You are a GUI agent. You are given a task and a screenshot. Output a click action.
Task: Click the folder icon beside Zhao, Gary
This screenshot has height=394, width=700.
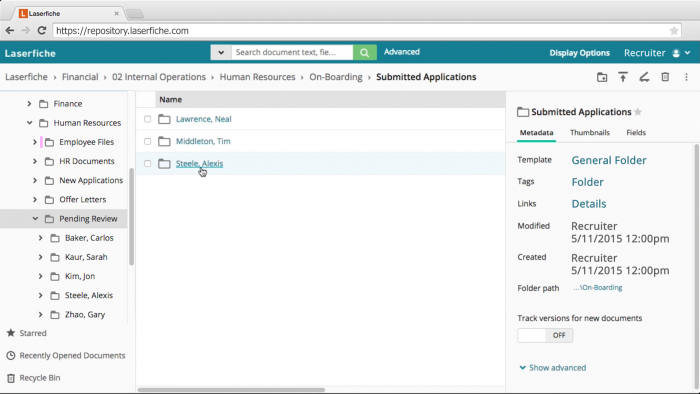tap(55, 315)
